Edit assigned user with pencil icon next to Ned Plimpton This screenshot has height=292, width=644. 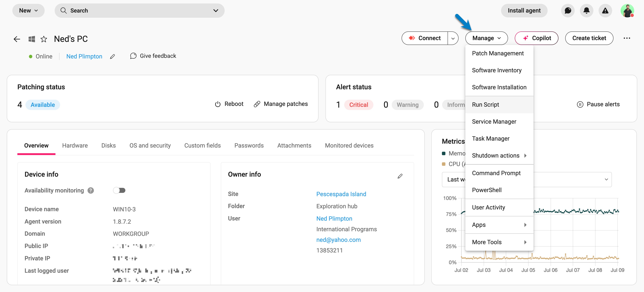[112, 56]
